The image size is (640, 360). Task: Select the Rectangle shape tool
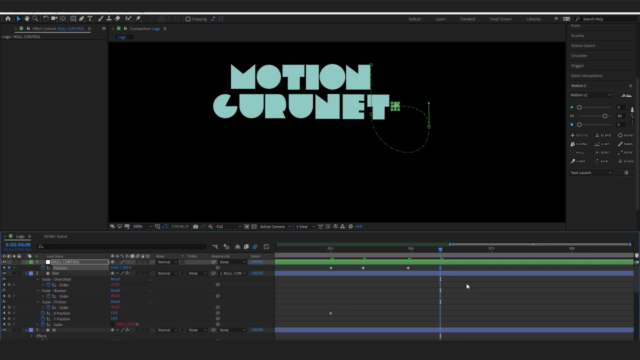[73, 19]
